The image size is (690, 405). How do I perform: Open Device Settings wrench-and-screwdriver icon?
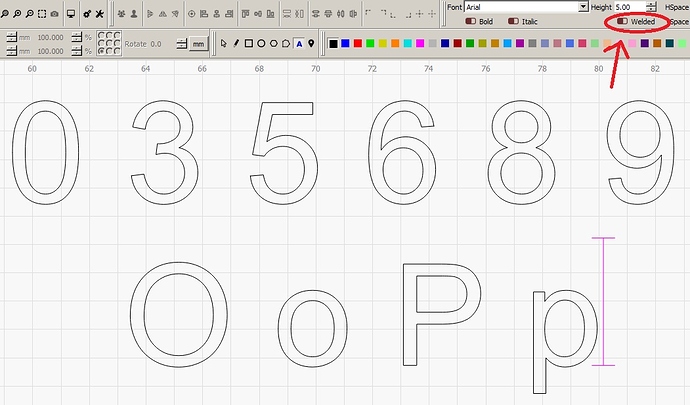point(100,14)
